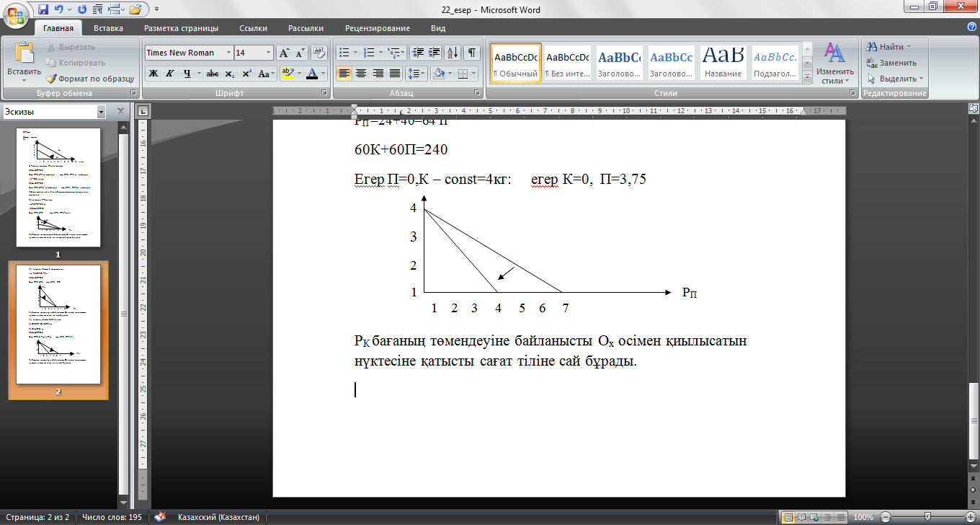Toggle underline formatting Ч
The width and height of the screenshot is (980, 525).
187,74
